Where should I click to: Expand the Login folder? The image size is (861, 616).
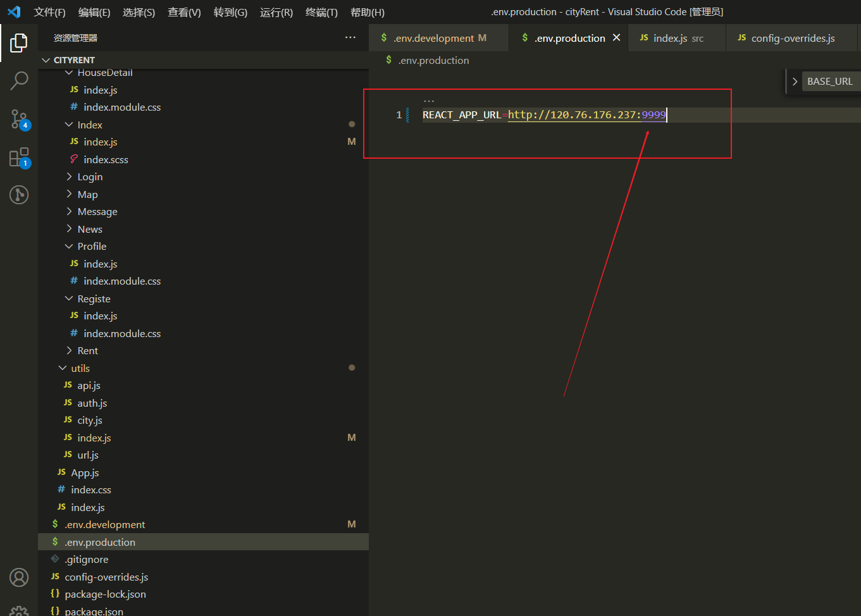[x=203, y=177]
